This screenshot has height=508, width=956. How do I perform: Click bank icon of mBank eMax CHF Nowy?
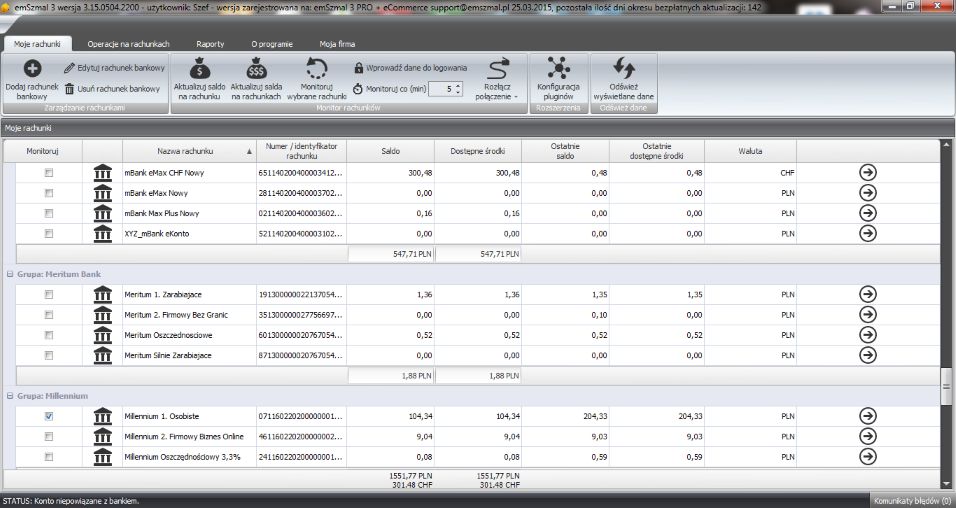pyautogui.click(x=103, y=173)
